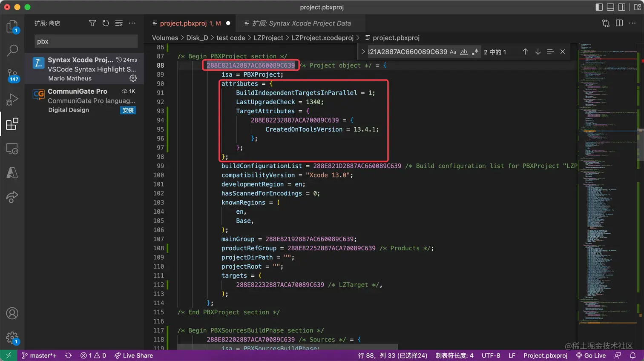Open editor more actions menu
Image resolution: width=644 pixels, height=361 pixels.
pyautogui.click(x=632, y=23)
